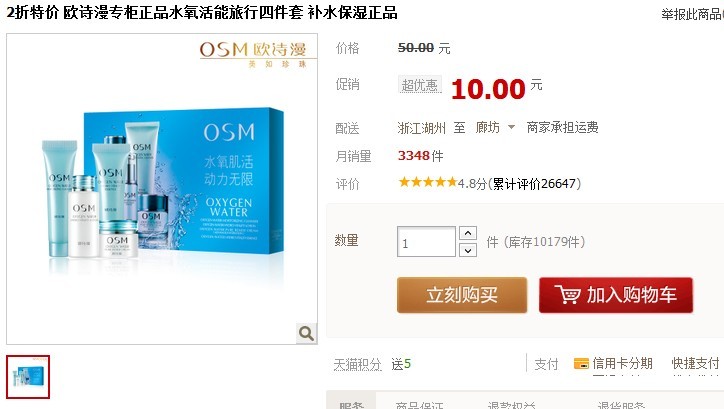This screenshot has height=409, width=724.
Task: Click the 超优惠 promotion tag
Action: [x=419, y=85]
